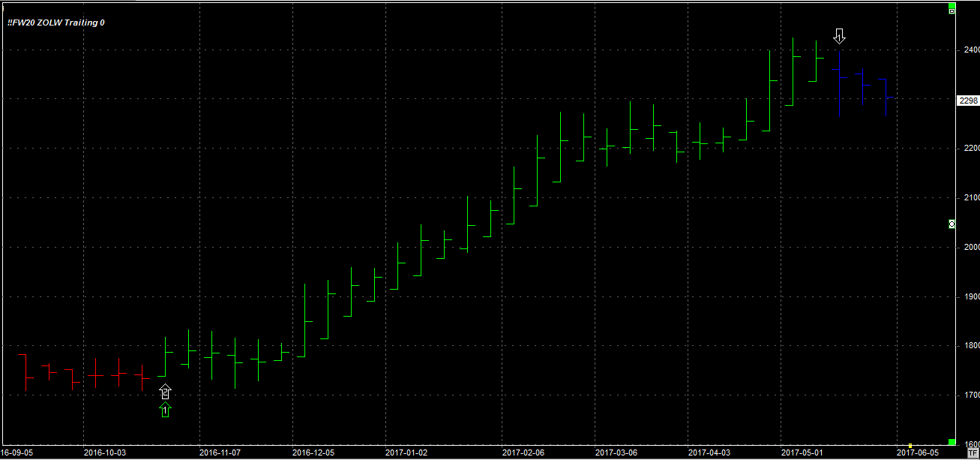Click the yellow marker on the time axis

910,446
